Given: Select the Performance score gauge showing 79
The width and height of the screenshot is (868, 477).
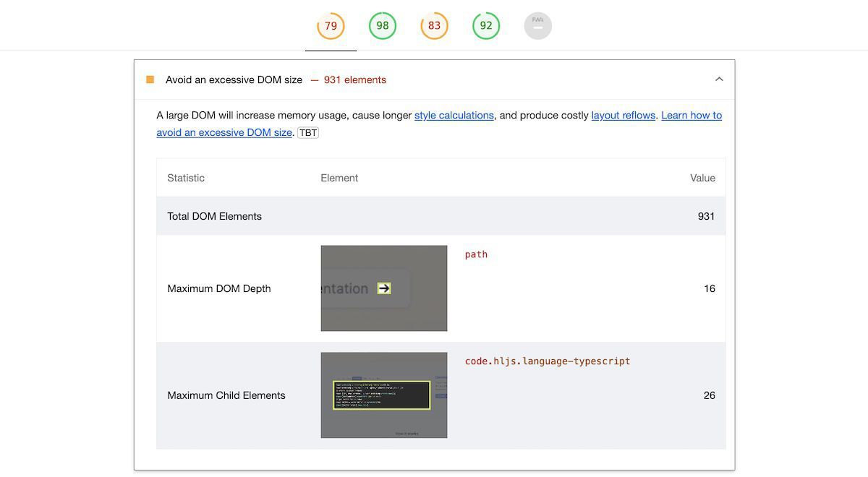Looking at the screenshot, I should click(x=331, y=26).
